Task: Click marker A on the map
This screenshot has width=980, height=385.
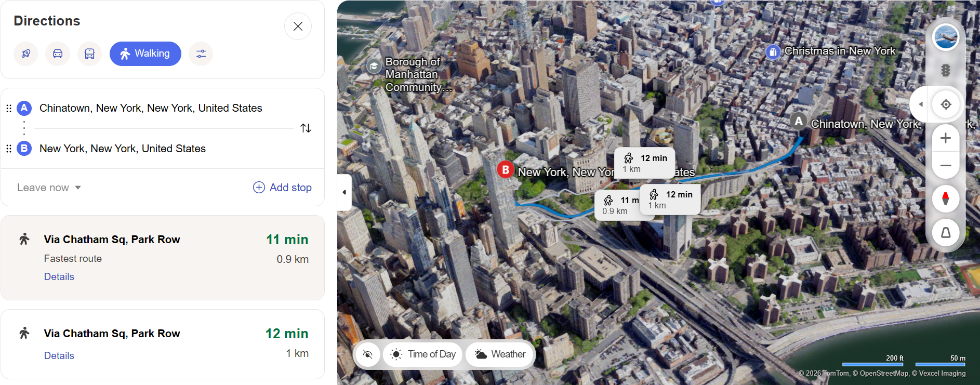Action: tap(799, 121)
